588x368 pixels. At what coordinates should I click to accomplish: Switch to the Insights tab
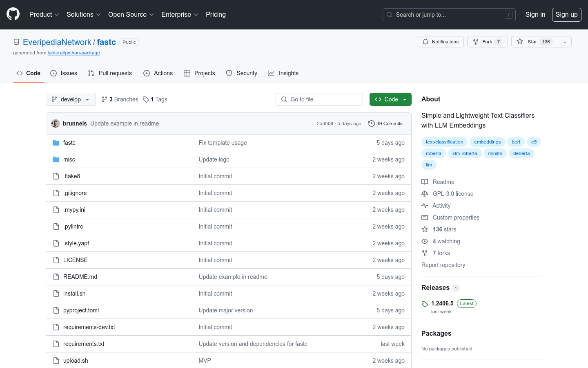(x=283, y=73)
